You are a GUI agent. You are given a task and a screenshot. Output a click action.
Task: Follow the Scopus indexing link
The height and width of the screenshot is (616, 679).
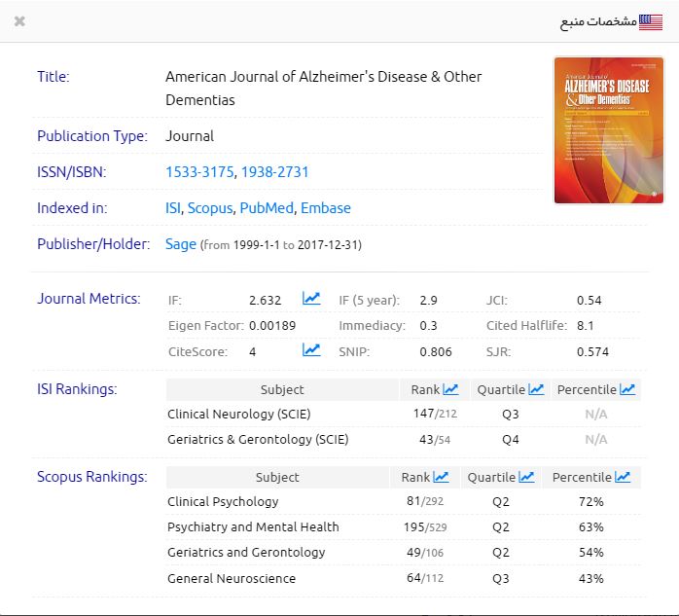coord(210,208)
